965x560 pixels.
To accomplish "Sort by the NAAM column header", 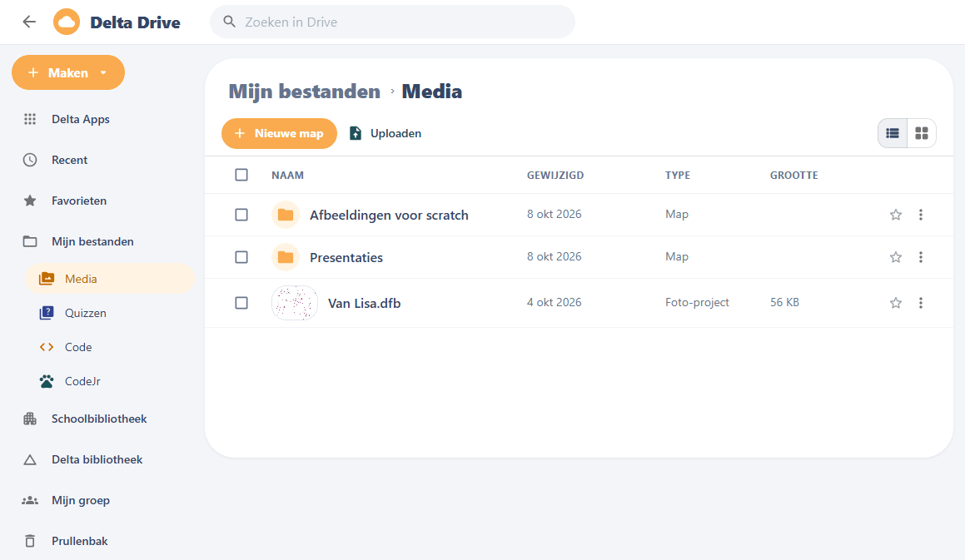I will coord(287,176).
